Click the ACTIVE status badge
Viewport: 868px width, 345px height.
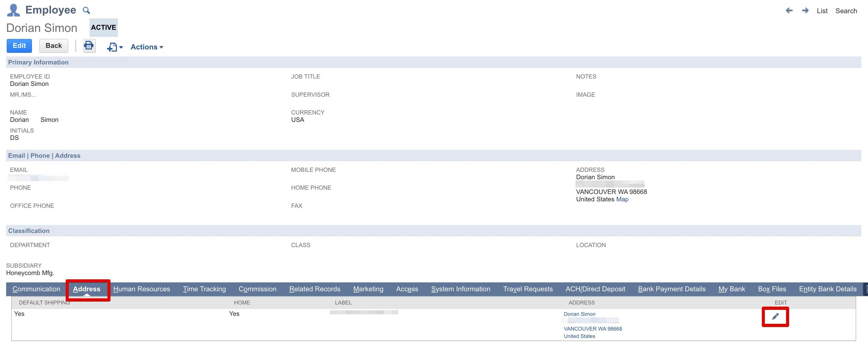tap(103, 28)
